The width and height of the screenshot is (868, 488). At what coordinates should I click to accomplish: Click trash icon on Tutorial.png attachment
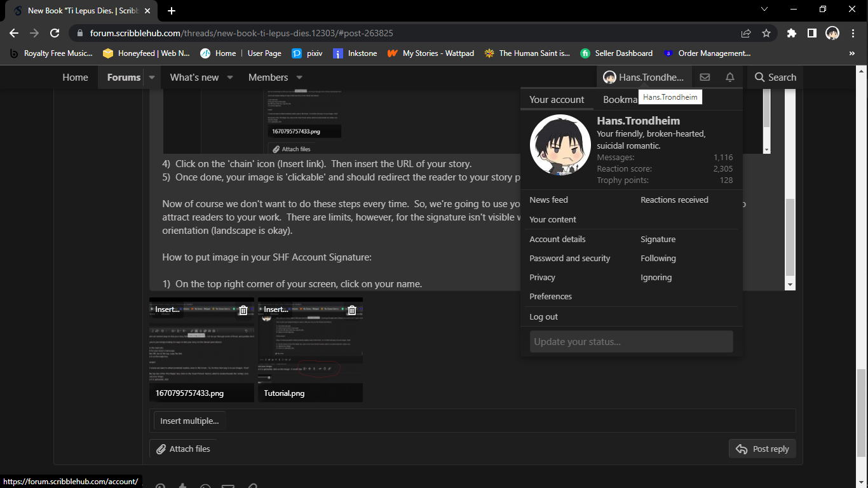click(x=351, y=310)
